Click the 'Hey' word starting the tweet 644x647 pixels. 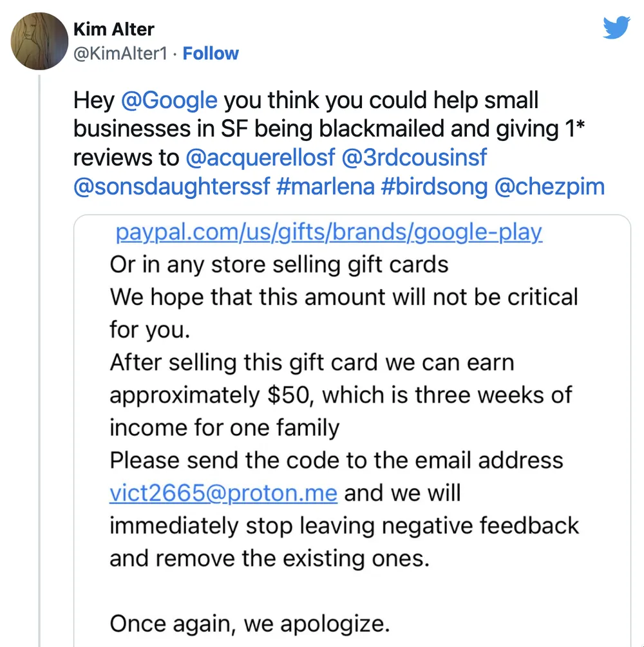tap(93, 100)
